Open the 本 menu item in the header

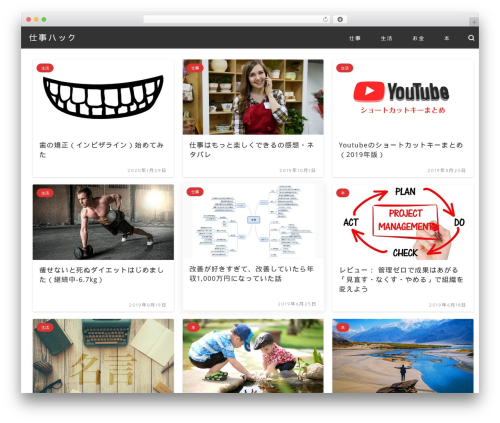446,38
